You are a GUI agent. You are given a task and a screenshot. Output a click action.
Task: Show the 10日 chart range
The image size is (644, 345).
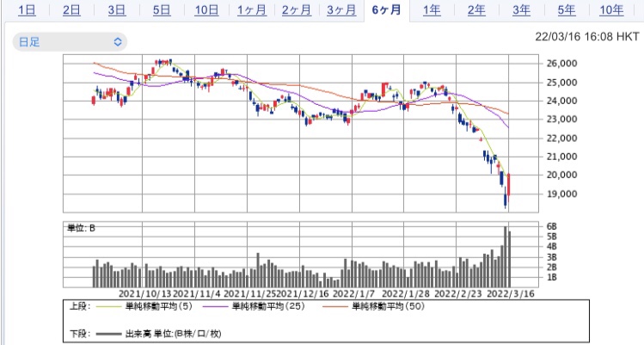(x=206, y=11)
